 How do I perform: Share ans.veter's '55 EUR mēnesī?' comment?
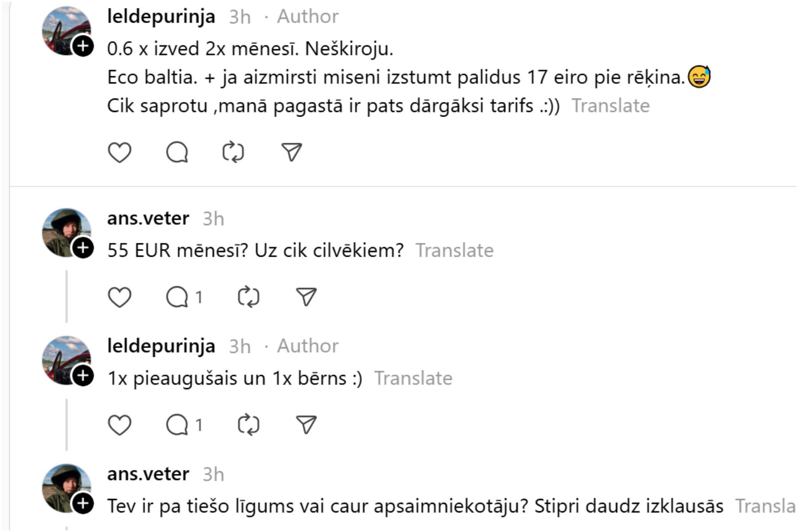click(x=306, y=297)
